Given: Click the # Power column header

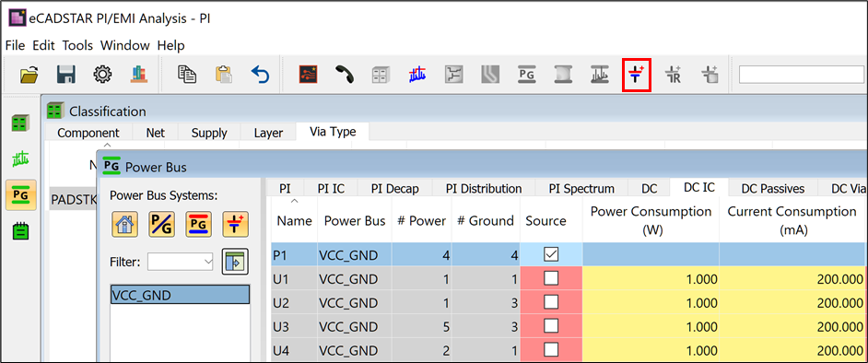Looking at the screenshot, I should (421, 221).
